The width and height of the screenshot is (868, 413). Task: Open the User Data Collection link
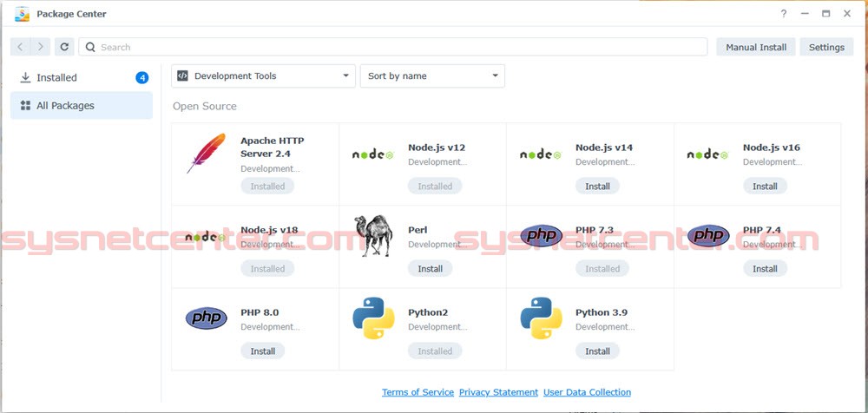click(587, 392)
